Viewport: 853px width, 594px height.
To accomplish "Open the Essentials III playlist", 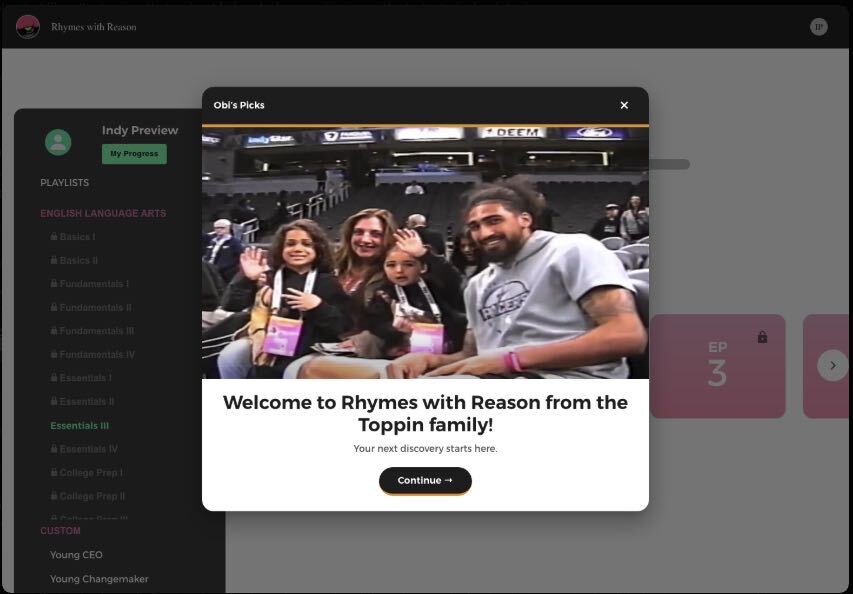I will click(x=79, y=425).
